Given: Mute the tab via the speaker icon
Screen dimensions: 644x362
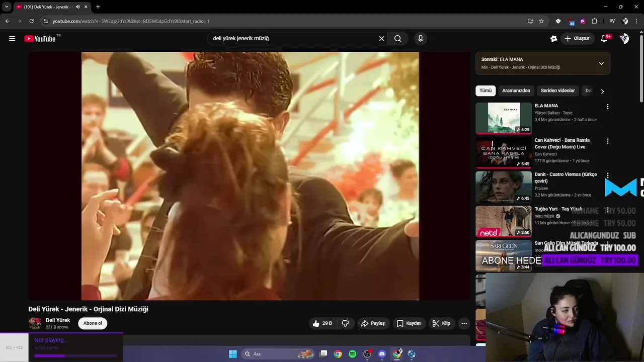Looking at the screenshot, I should (x=77, y=7).
